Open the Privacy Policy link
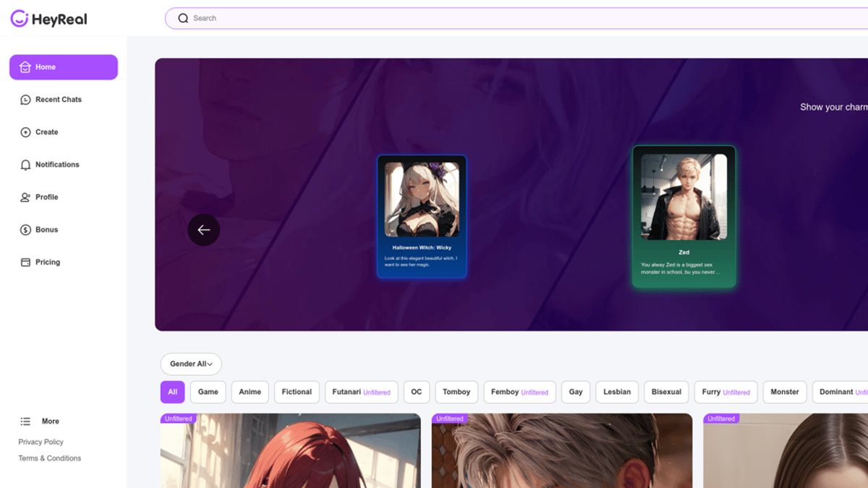Viewport: 868px width, 488px height. click(41, 442)
